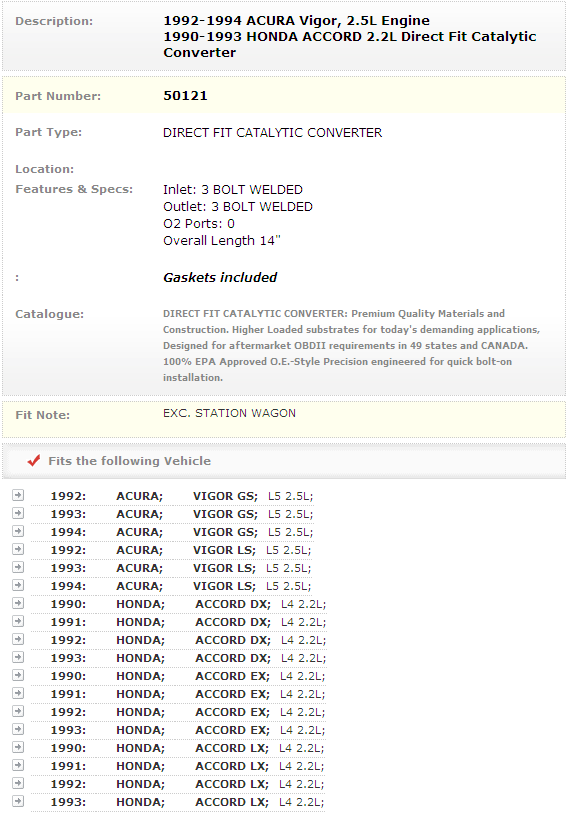
Task: Click arrow icon beside 1993 Honda Accord EX
Action: point(18,729)
